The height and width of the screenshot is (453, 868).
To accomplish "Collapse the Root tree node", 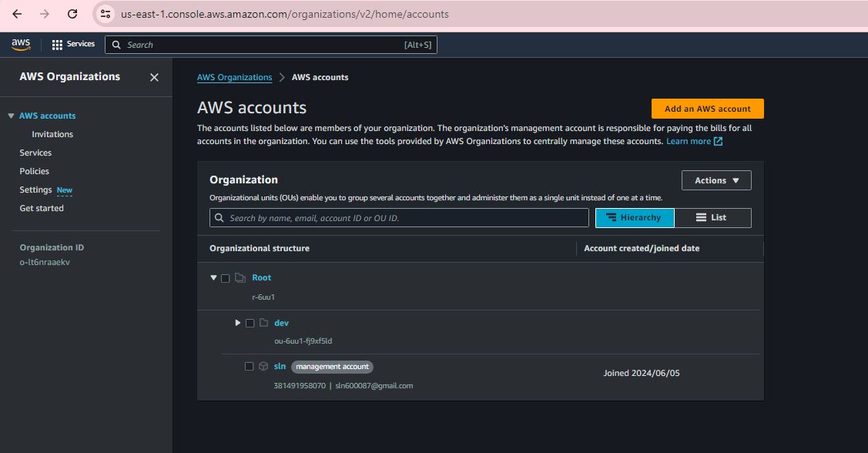I will click(x=213, y=277).
